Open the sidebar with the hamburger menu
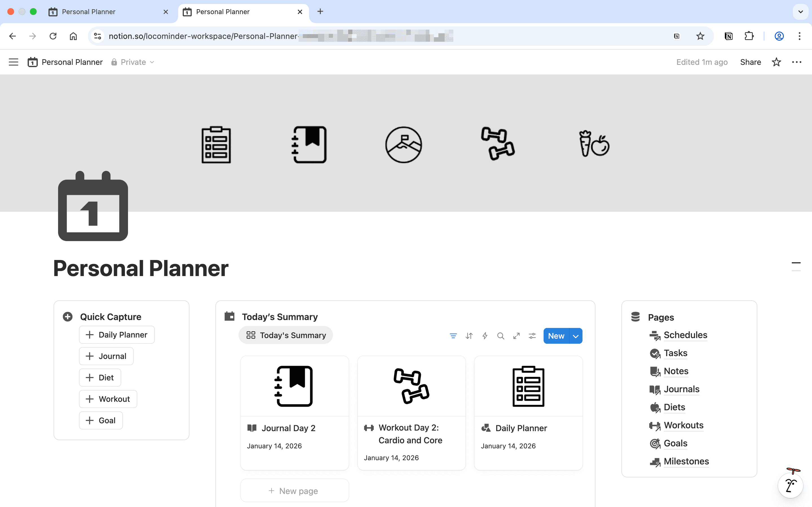Viewport: 812px width, 507px height. (14, 62)
